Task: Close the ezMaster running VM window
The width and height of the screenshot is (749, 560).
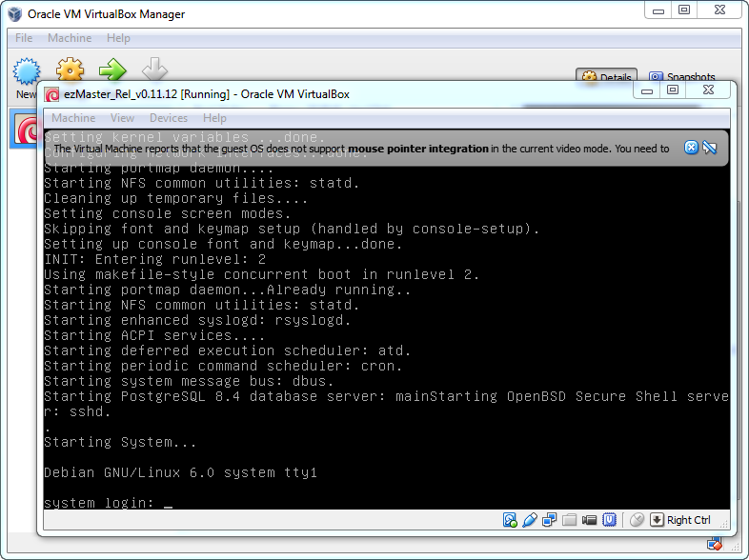Action: point(708,90)
